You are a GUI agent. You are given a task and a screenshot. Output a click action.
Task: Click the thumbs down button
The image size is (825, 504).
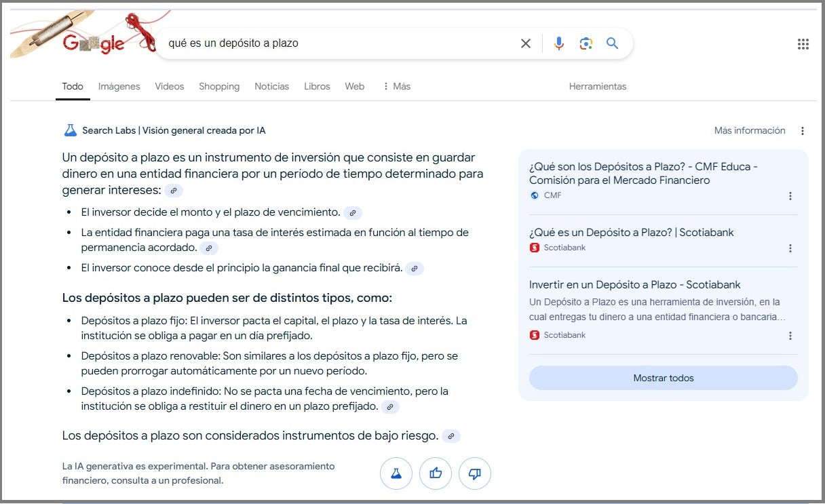[475, 473]
